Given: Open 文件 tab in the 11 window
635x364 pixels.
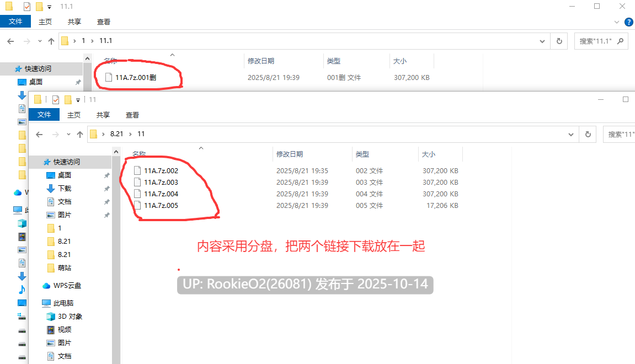Looking at the screenshot, I should 44,115.
